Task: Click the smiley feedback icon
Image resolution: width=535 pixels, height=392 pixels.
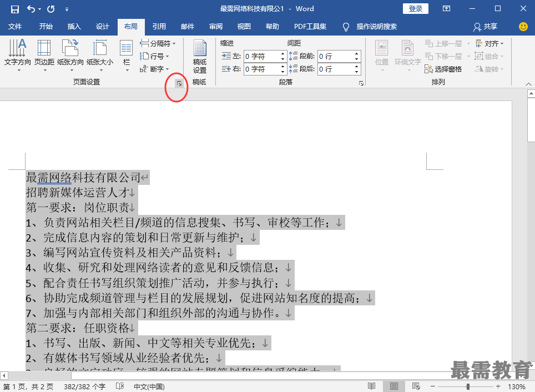Action: [523, 26]
